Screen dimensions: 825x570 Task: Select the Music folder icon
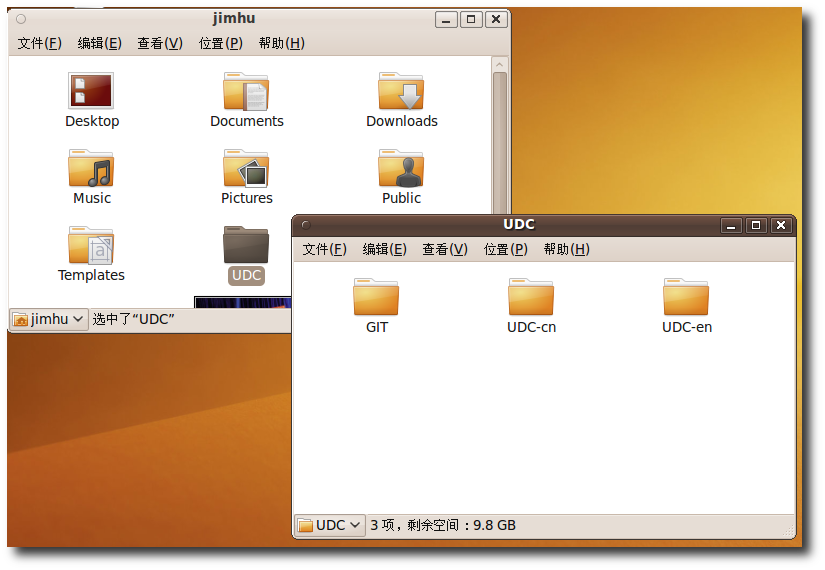[x=91, y=168]
